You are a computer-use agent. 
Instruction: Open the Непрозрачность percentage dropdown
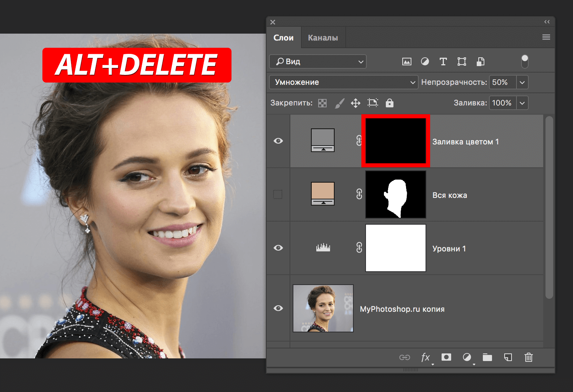522,82
